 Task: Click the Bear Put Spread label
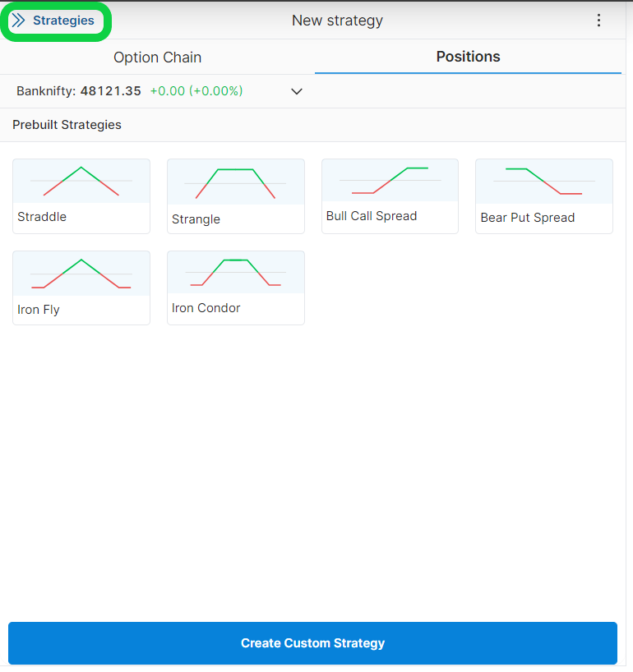coord(528,218)
